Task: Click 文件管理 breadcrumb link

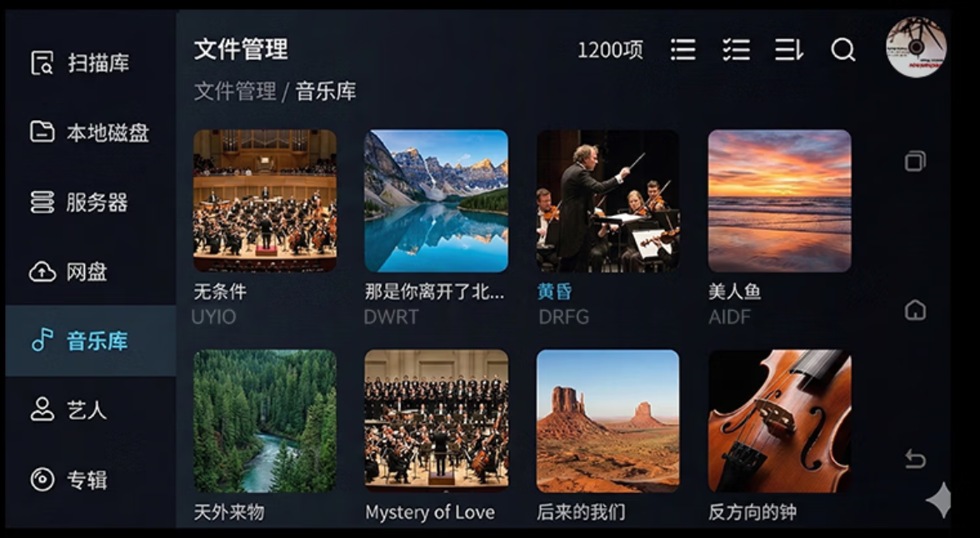Action: (x=235, y=92)
